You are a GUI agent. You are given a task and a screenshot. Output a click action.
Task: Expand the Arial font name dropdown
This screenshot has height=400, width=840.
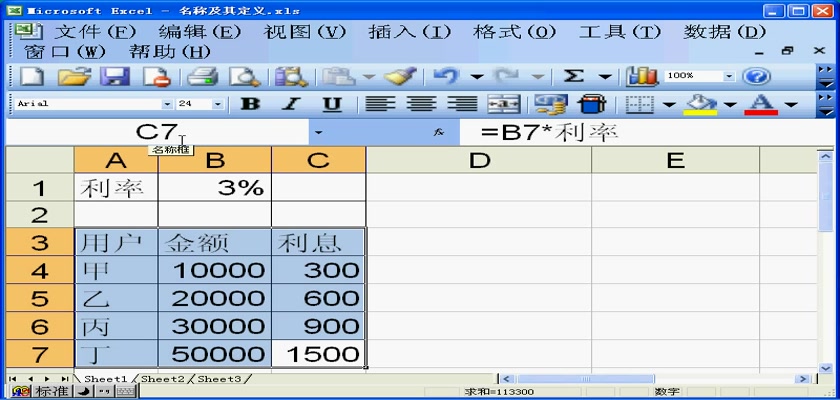[167, 104]
